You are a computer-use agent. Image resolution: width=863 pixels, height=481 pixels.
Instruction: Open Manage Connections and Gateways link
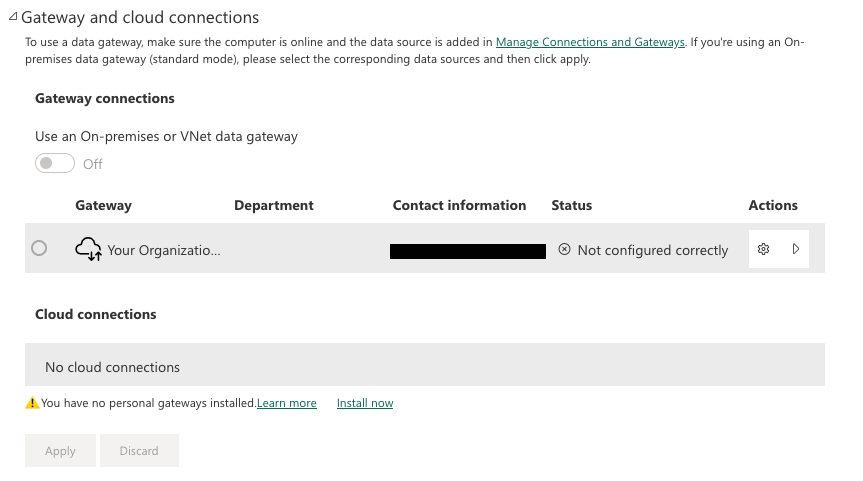tap(590, 42)
